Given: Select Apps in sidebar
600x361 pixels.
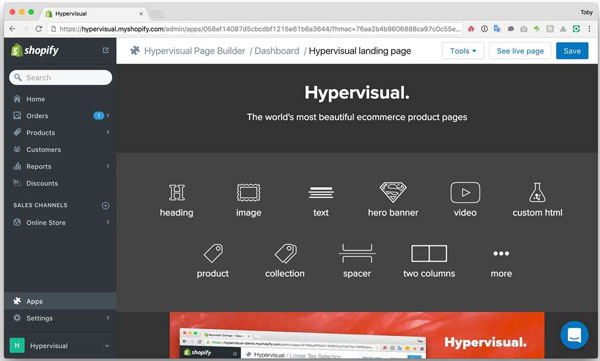Looking at the screenshot, I should coord(60,301).
